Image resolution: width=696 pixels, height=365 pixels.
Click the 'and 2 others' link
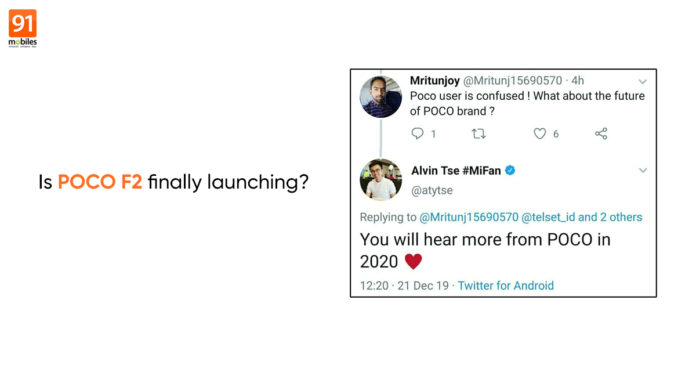click(610, 217)
